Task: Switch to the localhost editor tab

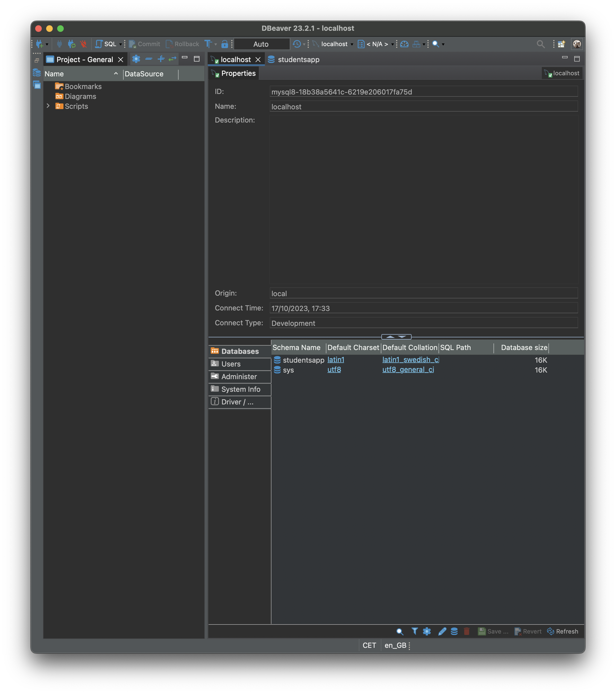Action: coord(235,59)
